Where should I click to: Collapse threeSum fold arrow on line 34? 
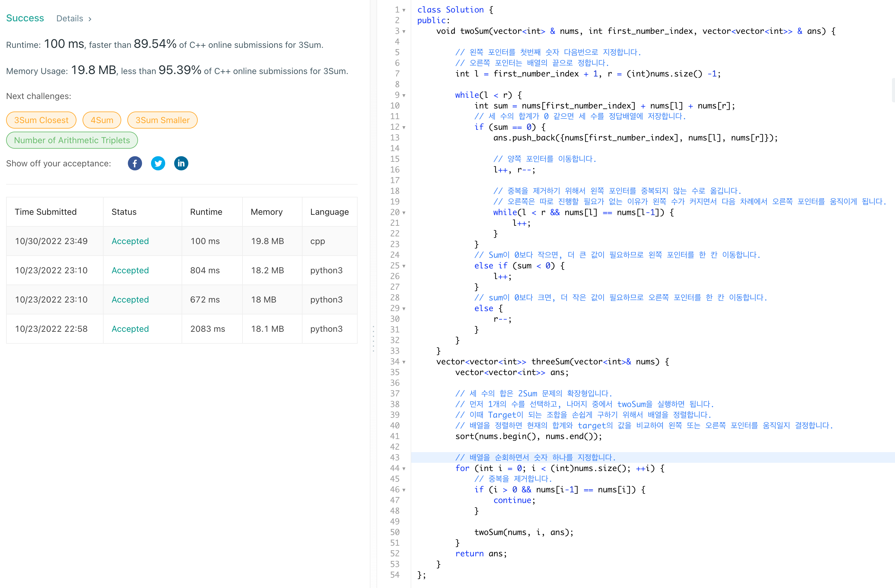(x=404, y=362)
